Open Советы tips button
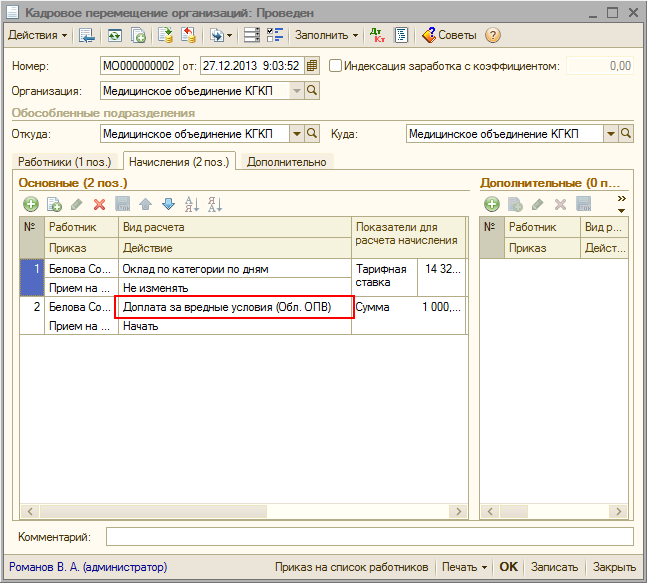 [449, 35]
